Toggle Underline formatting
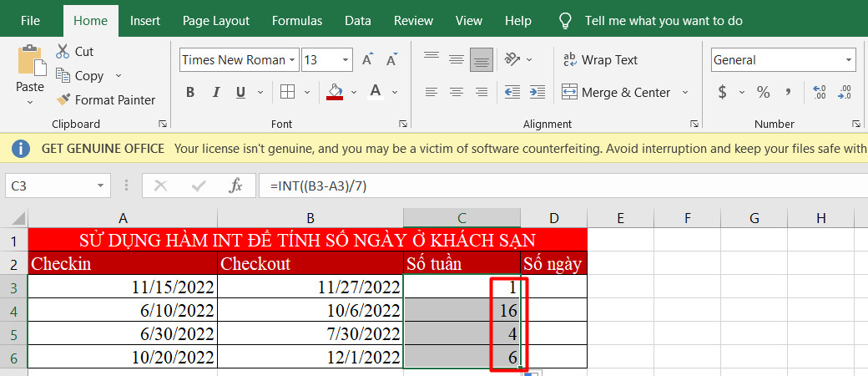 click(240, 92)
